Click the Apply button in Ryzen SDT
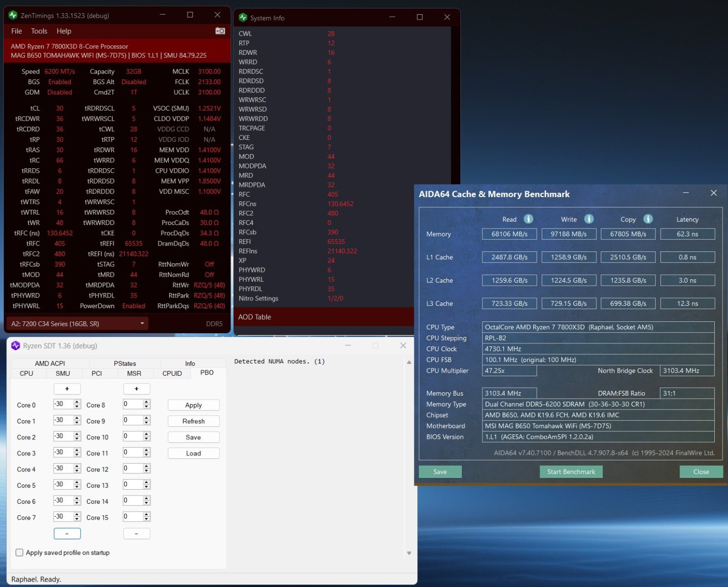Image resolution: width=728 pixels, height=587 pixels. [x=193, y=405]
